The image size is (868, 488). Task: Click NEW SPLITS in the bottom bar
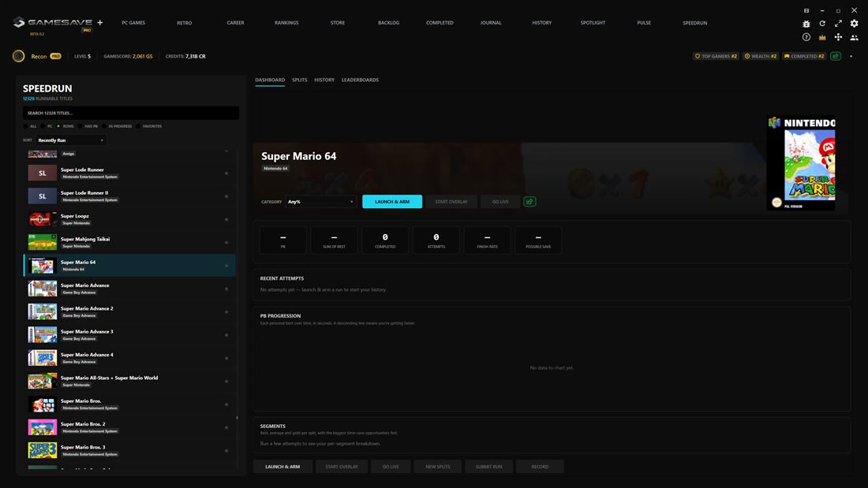coord(437,467)
